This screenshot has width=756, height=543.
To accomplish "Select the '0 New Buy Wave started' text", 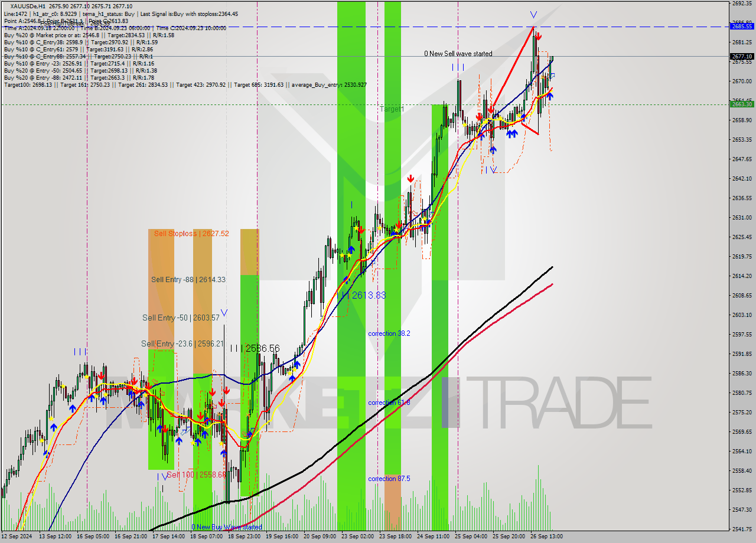I will (x=227, y=527).
